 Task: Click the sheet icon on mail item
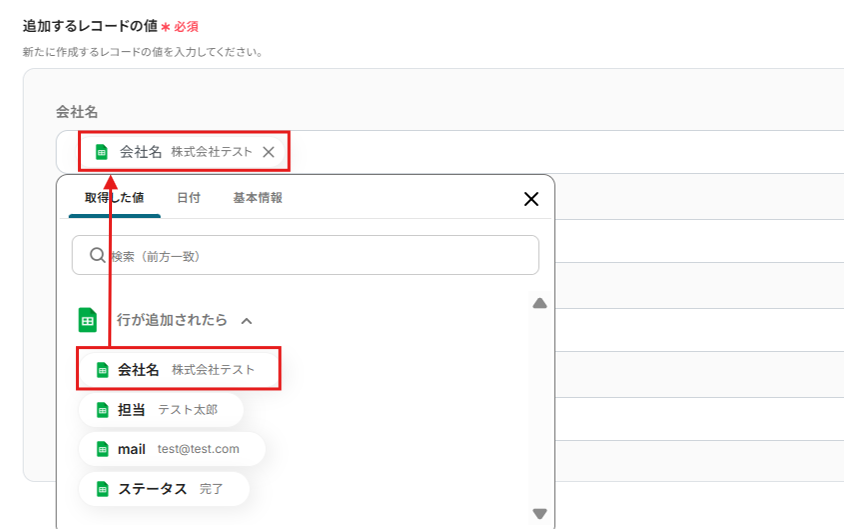102,449
